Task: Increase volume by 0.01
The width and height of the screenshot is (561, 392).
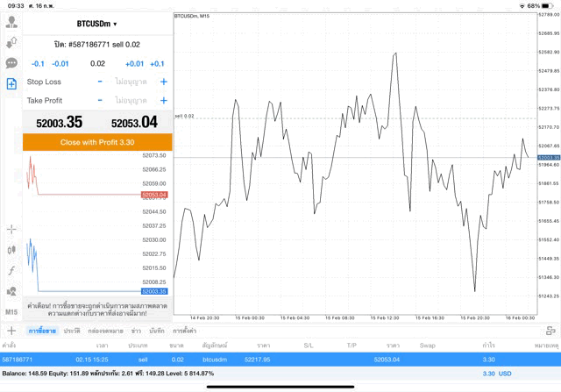Action: (x=134, y=64)
